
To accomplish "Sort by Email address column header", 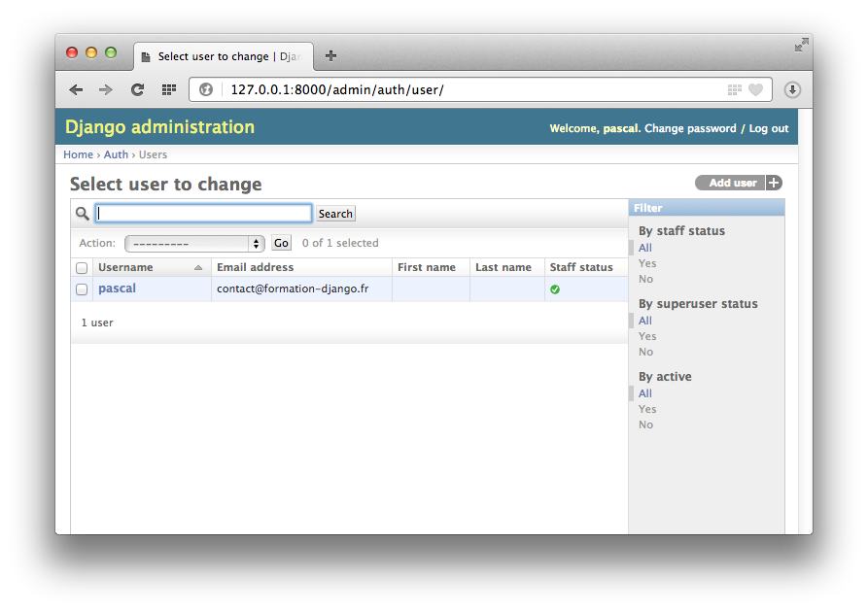I will (256, 267).
